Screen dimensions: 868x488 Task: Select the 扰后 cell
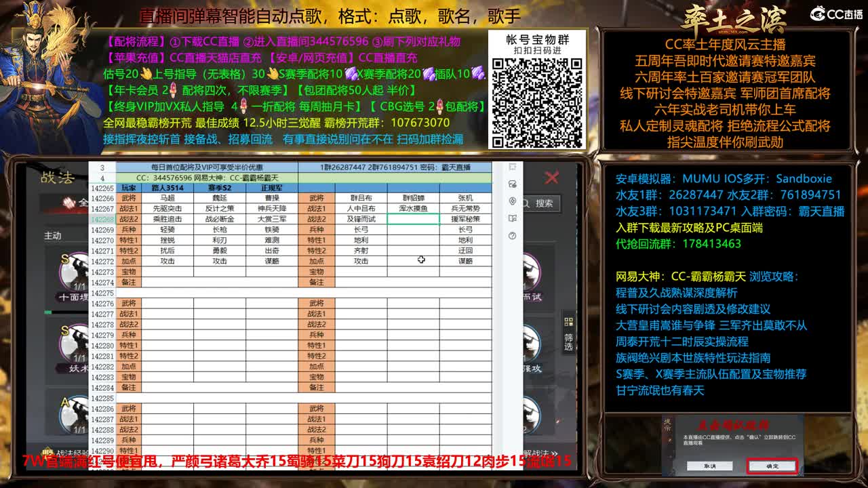coord(167,251)
